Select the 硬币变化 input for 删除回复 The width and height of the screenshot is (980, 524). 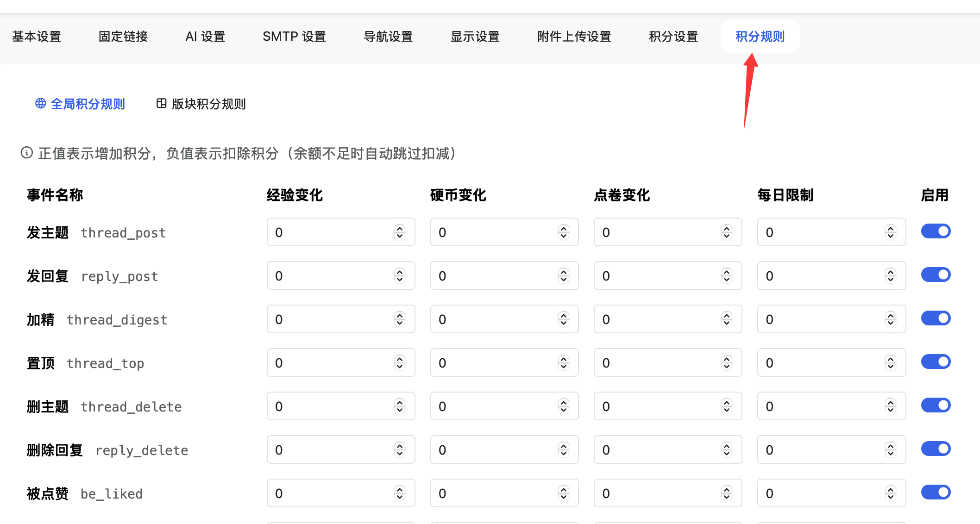(x=504, y=449)
